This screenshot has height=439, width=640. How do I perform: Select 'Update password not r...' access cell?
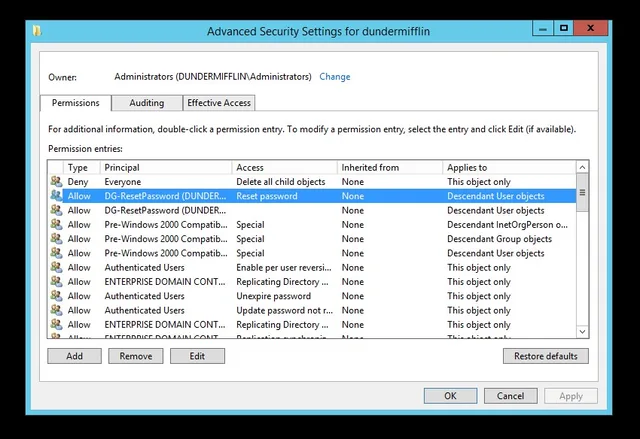tap(284, 310)
